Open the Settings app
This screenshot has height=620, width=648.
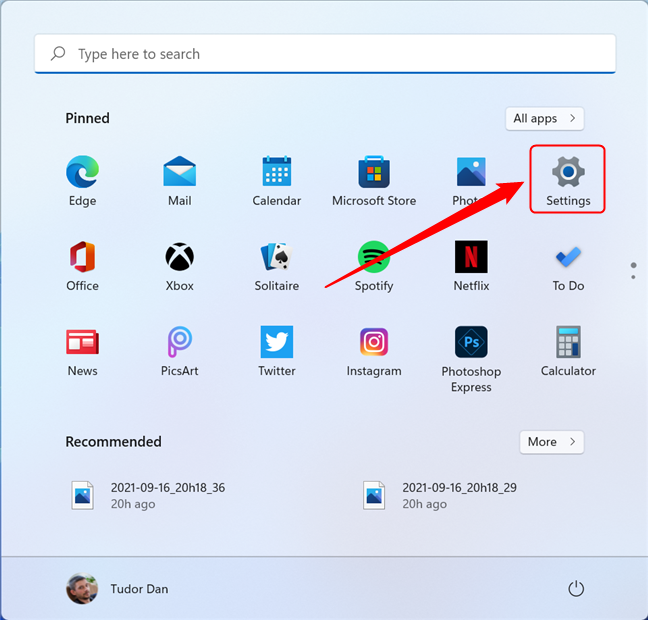pyautogui.click(x=568, y=179)
